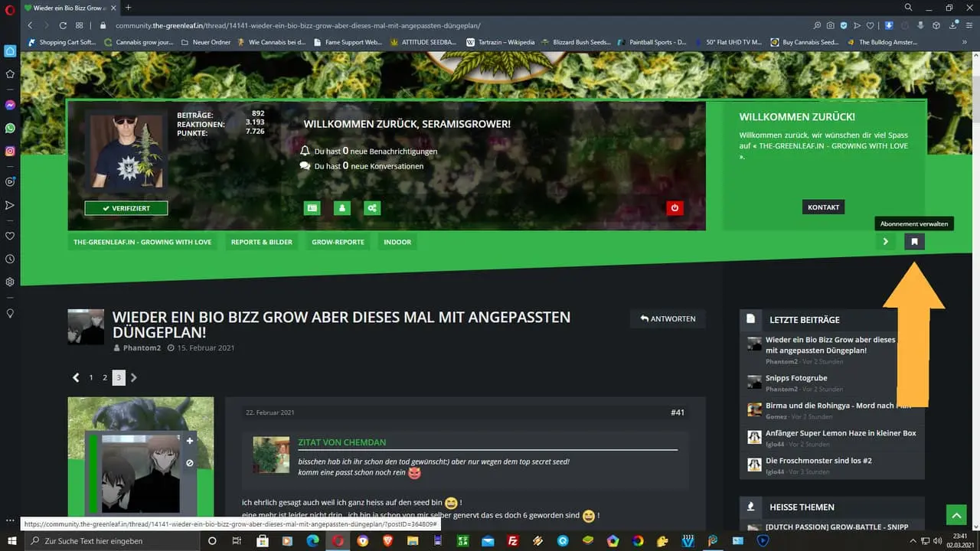Toggle ignore user icon on avatar card
The height and width of the screenshot is (551, 980).
coord(190,463)
